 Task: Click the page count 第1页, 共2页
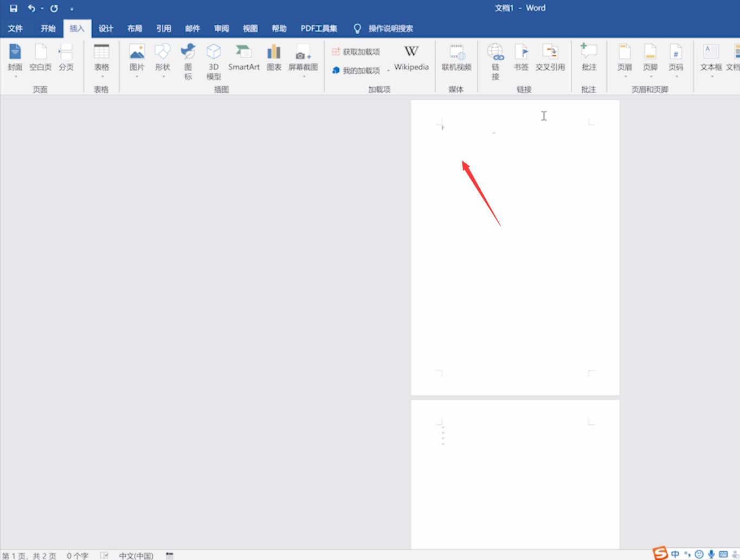pyautogui.click(x=29, y=556)
